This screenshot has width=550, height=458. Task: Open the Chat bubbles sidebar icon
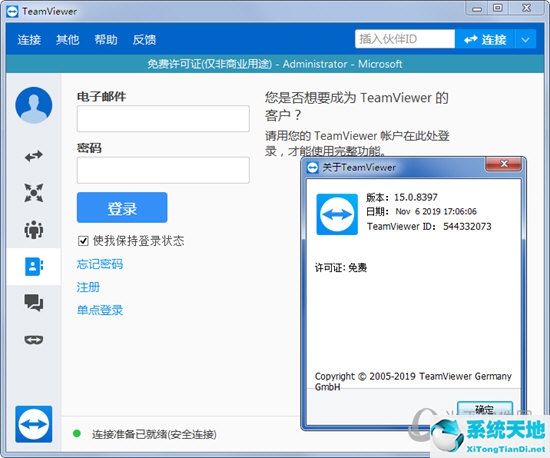(34, 303)
